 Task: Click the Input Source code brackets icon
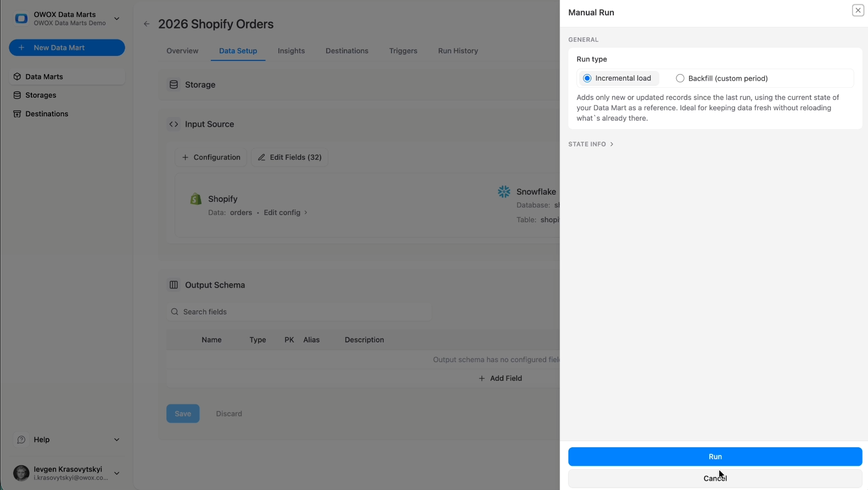[x=173, y=124]
